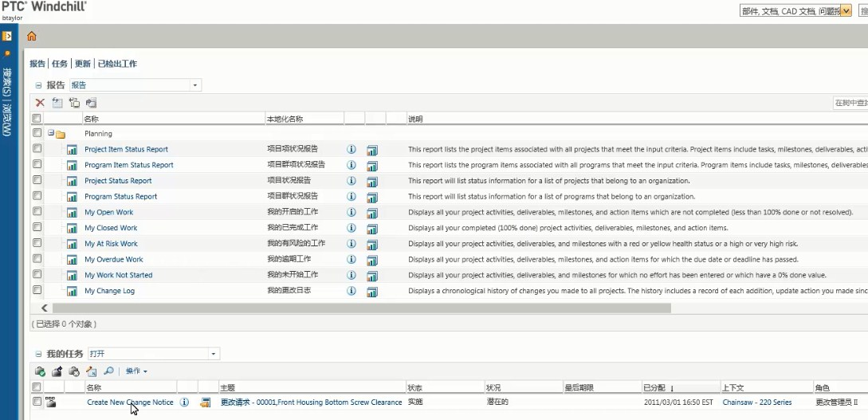Viewport: 868px width, 420px height.
Task: Open info icon for Project Status Report
Action: tap(351, 181)
